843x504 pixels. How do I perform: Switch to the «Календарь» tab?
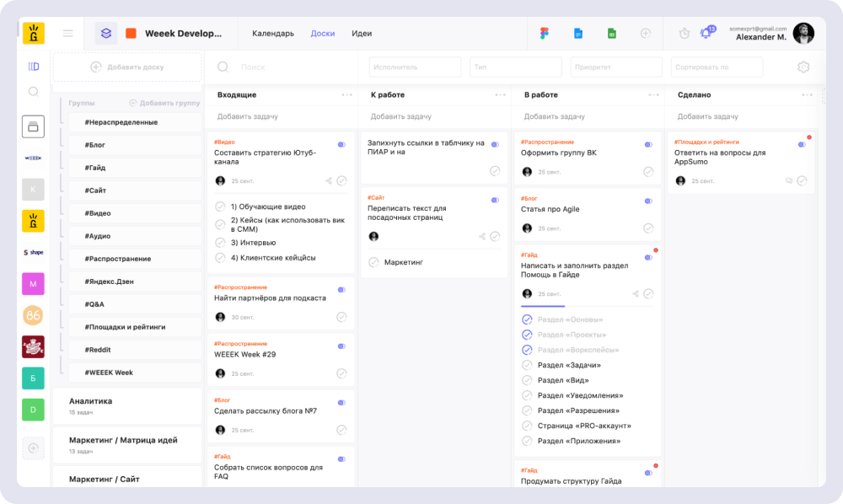(273, 34)
